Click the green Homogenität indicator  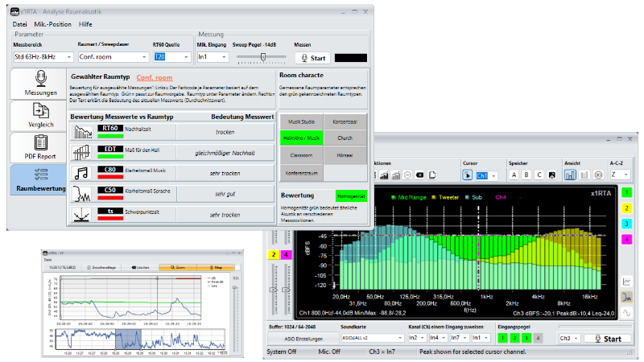point(351,196)
